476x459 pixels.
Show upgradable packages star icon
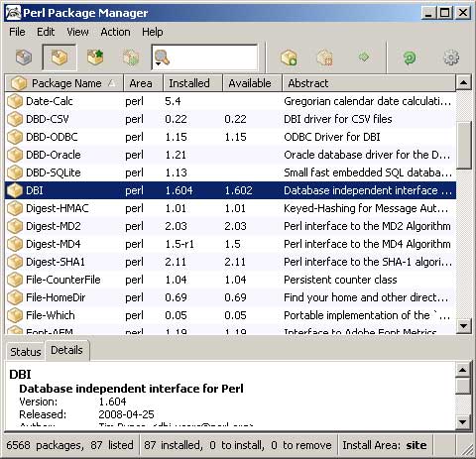pos(95,57)
